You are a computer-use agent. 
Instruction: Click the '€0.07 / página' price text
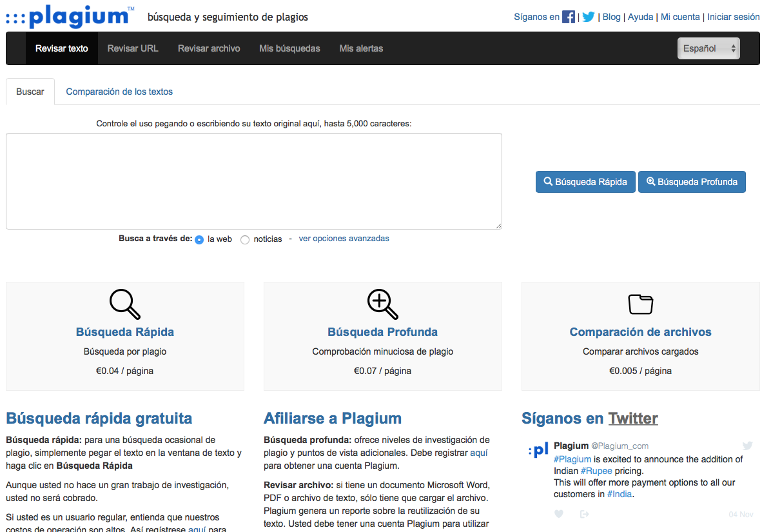coord(382,371)
